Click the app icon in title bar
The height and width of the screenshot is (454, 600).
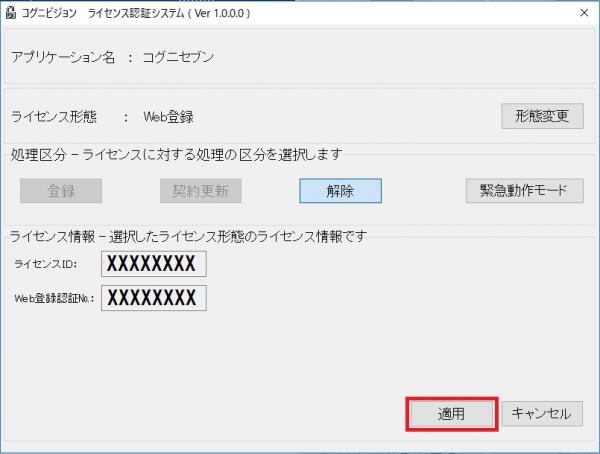(11, 13)
